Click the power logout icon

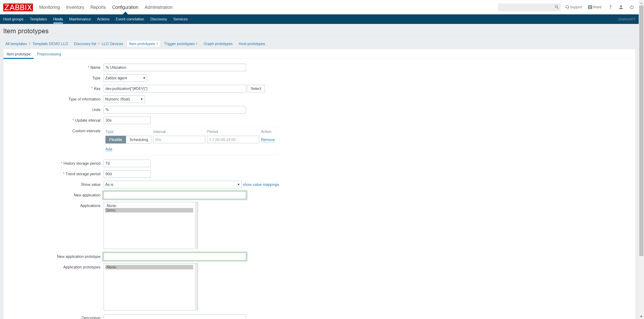pyautogui.click(x=632, y=7)
